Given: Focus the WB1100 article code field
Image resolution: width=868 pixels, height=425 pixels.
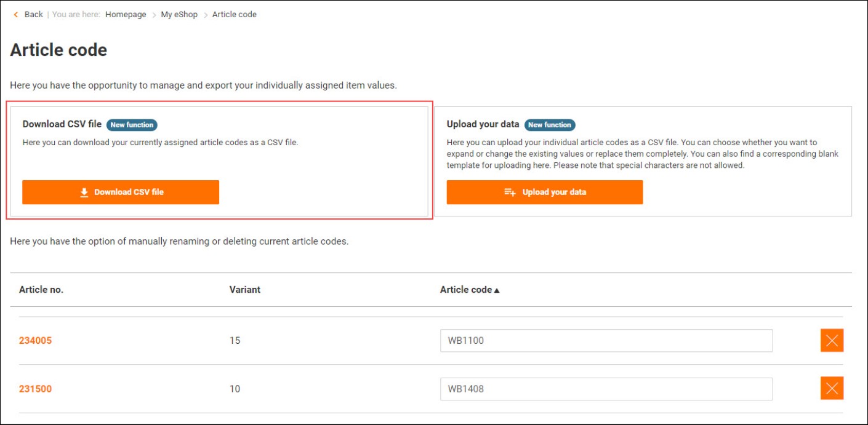Looking at the screenshot, I should 606,340.
